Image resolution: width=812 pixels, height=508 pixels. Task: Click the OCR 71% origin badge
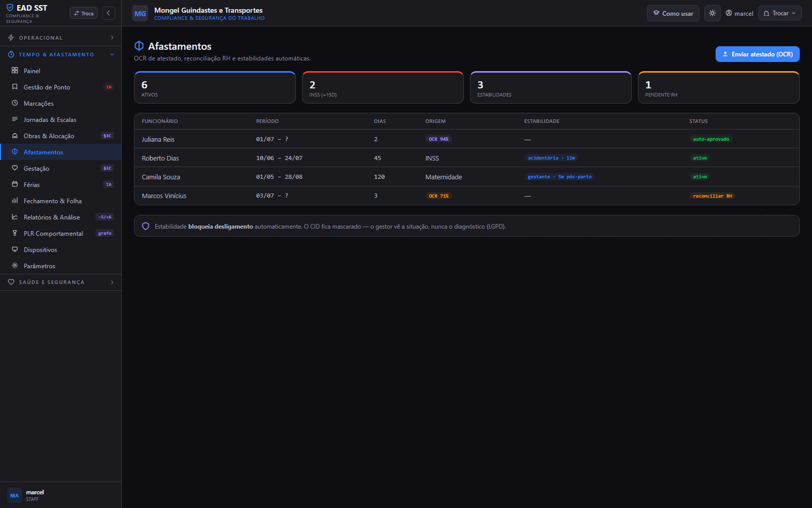[x=438, y=196]
